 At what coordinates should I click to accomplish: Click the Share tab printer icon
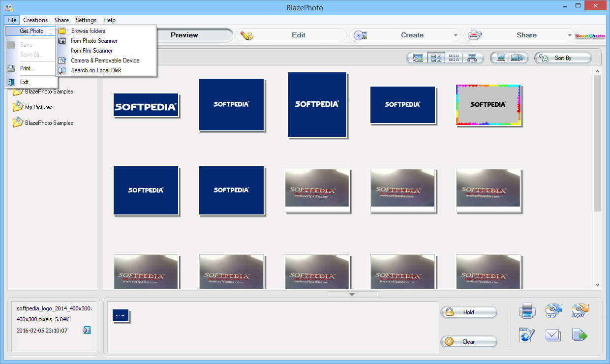point(475,35)
